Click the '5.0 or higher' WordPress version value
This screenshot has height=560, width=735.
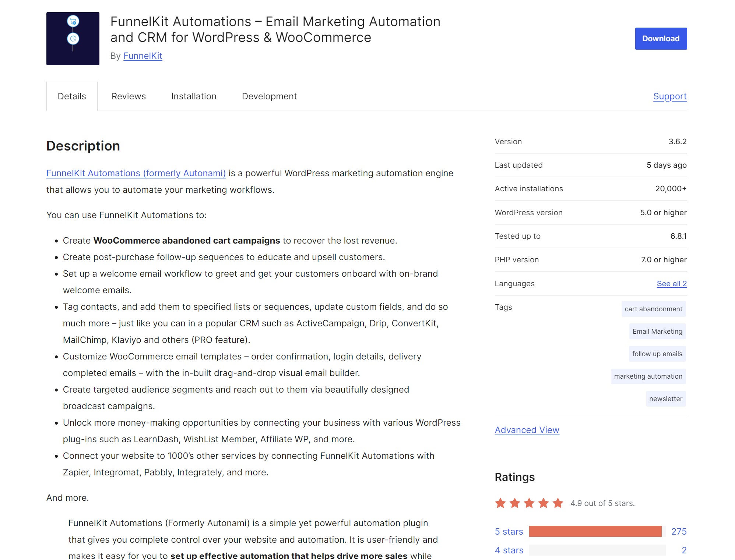click(663, 213)
